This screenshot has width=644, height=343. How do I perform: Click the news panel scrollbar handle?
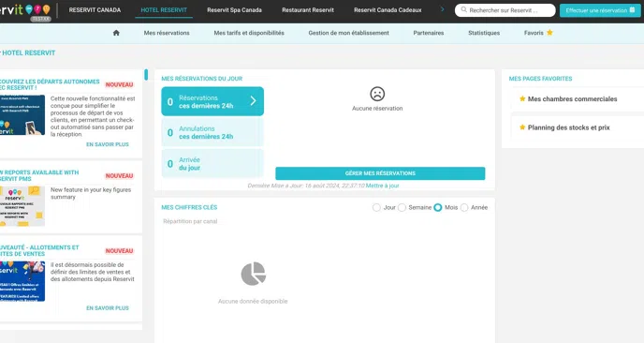pyautogui.click(x=146, y=74)
